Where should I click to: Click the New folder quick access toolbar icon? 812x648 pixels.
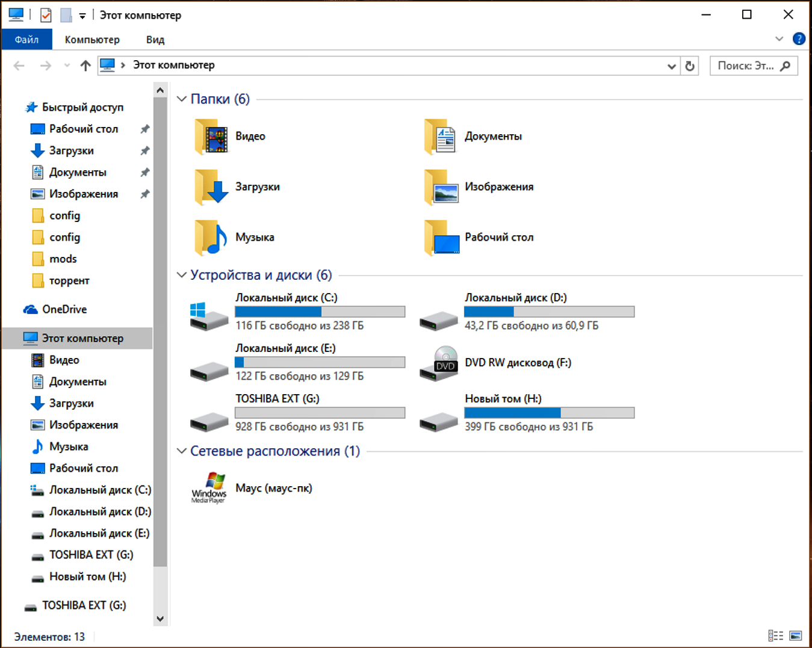(66, 15)
